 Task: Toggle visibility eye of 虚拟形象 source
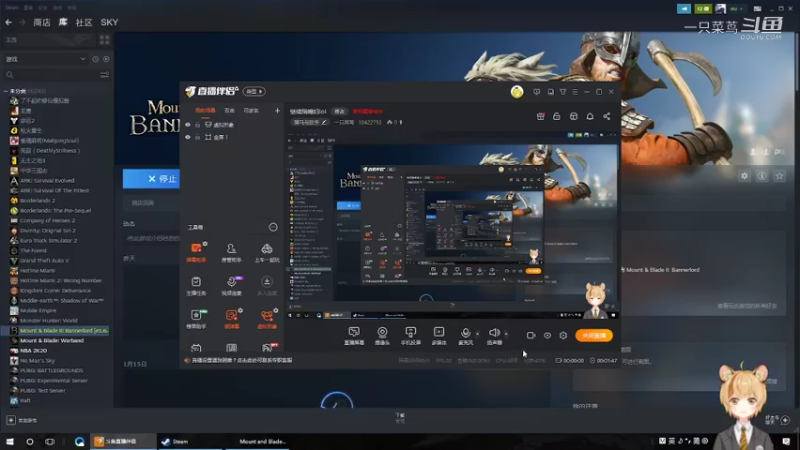pyautogui.click(x=188, y=124)
